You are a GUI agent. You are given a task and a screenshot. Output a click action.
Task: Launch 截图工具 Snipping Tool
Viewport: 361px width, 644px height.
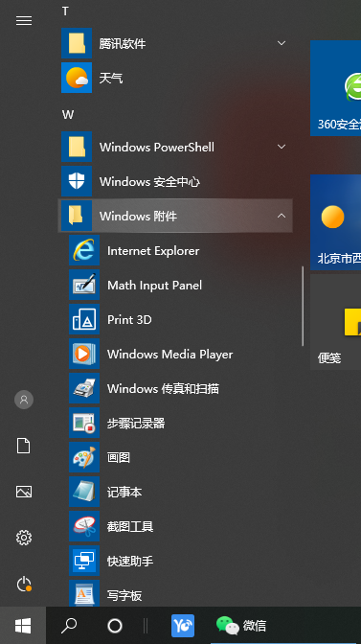tap(175, 526)
